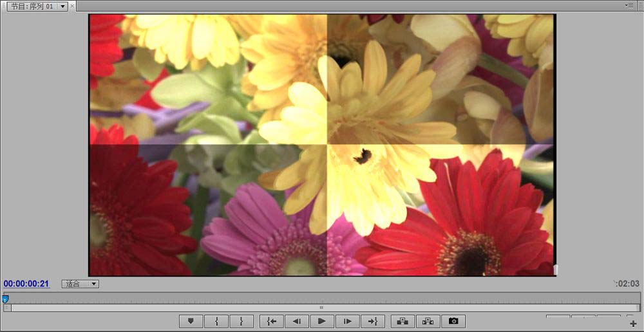
Task: Close the 节目: 序列 01 panel tab
Action: (72, 6)
